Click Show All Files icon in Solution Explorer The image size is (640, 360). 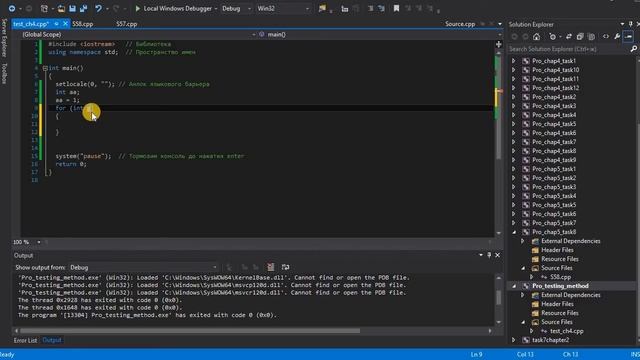click(591, 37)
